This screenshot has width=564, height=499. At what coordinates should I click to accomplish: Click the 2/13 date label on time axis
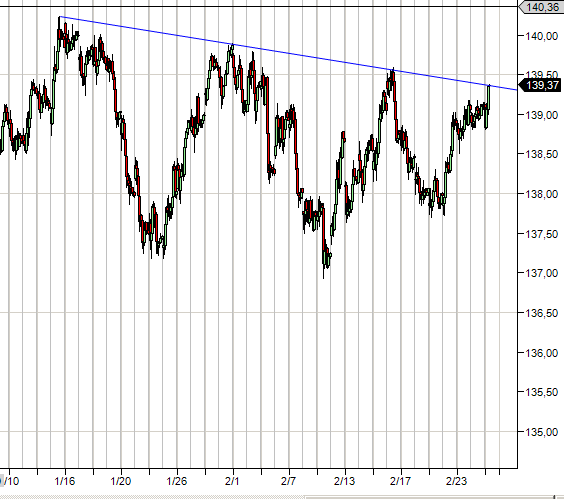(344, 481)
